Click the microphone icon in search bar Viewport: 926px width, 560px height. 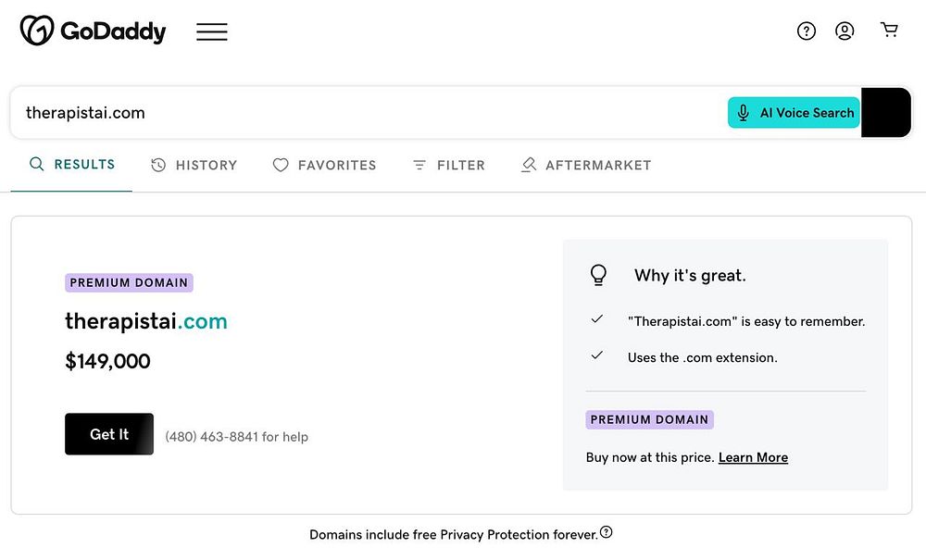[x=743, y=113]
